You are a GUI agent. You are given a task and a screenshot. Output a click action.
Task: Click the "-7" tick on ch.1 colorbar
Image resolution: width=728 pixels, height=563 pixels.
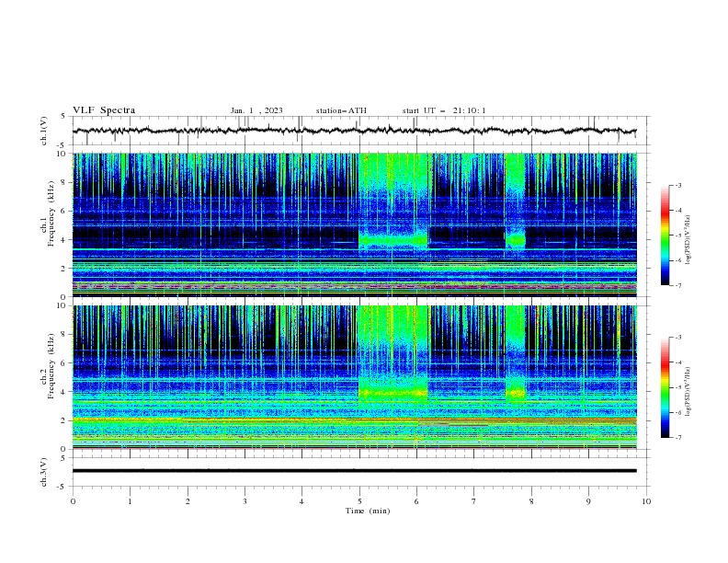coord(677,285)
